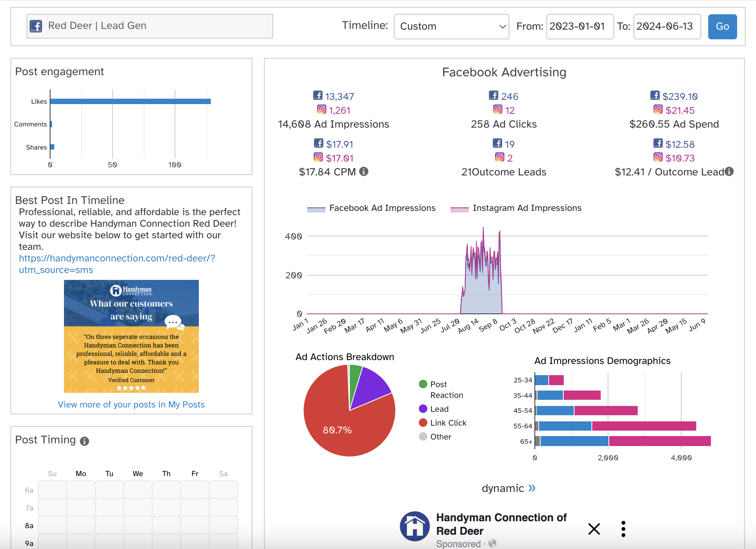The height and width of the screenshot is (549, 756).
Task: Close the Handyman Connection sponsored ad with X
Action: [594, 529]
